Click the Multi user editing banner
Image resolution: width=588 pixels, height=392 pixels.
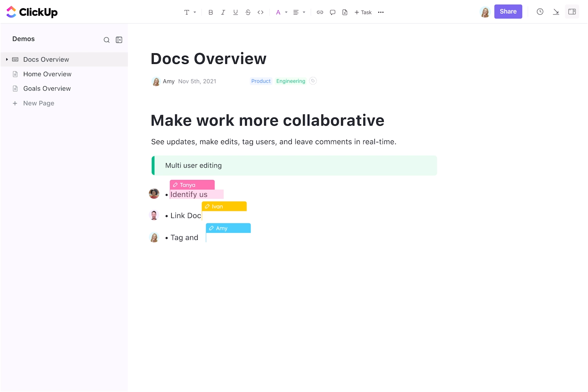[294, 165]
